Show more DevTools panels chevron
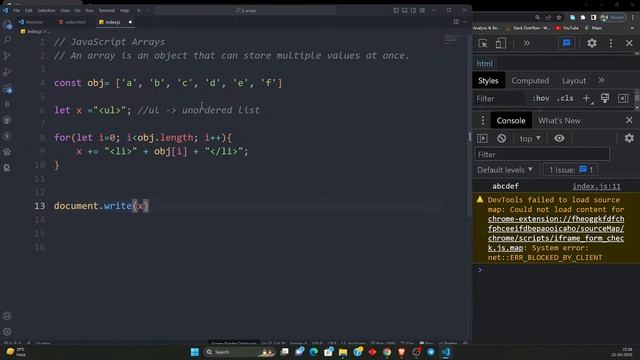Screen dimensions: 640x360 527,43
